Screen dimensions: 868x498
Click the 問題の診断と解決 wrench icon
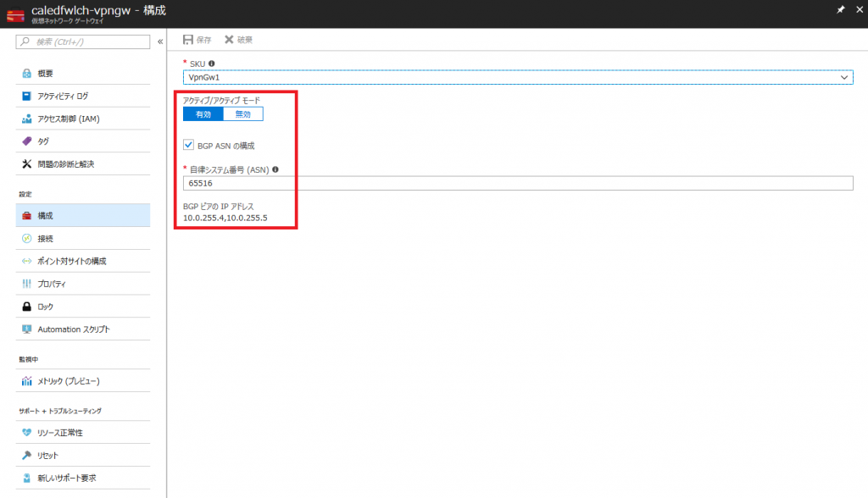(x=26, y=164)
